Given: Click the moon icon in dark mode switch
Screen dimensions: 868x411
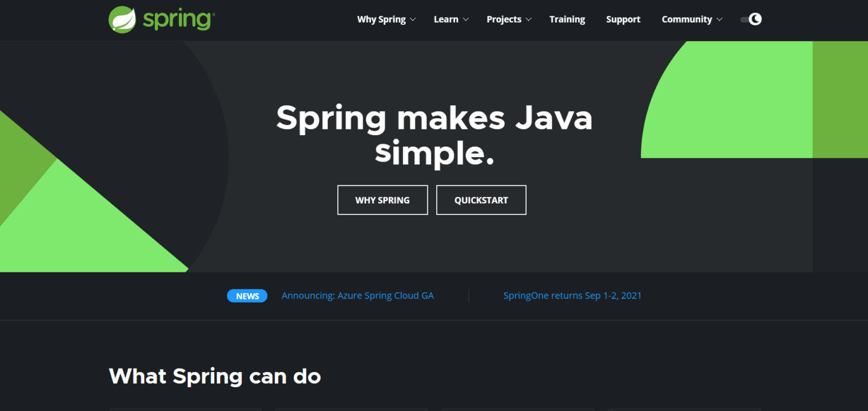Looking at the screenshot, I should 756,19.
